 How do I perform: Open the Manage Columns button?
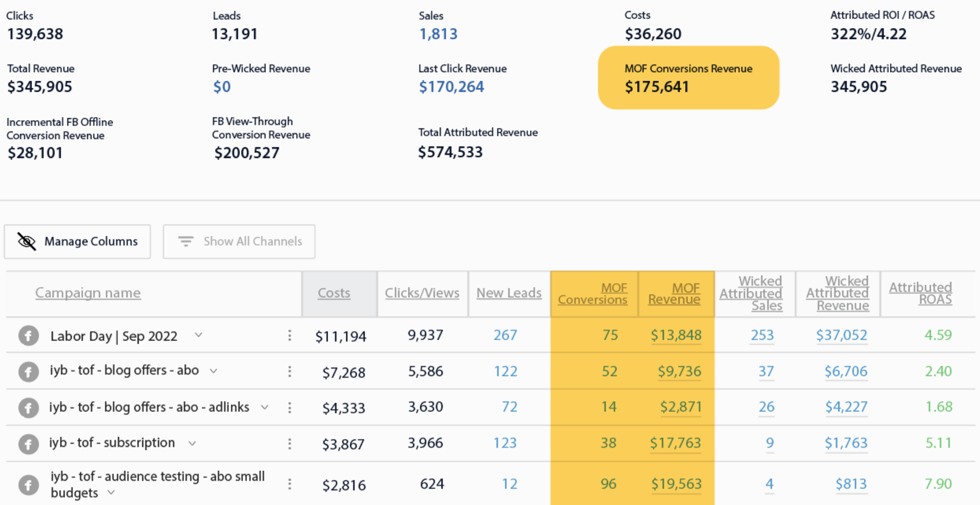tap(77, 242)
